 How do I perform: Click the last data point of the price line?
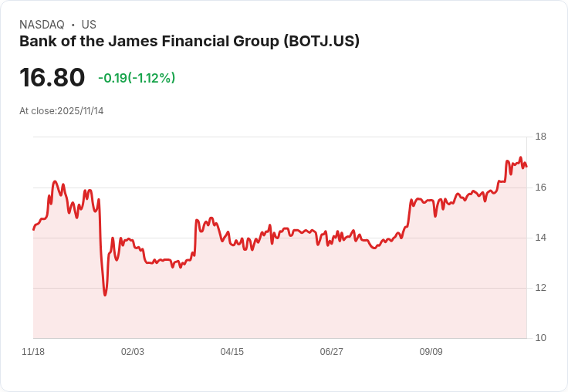526,167
